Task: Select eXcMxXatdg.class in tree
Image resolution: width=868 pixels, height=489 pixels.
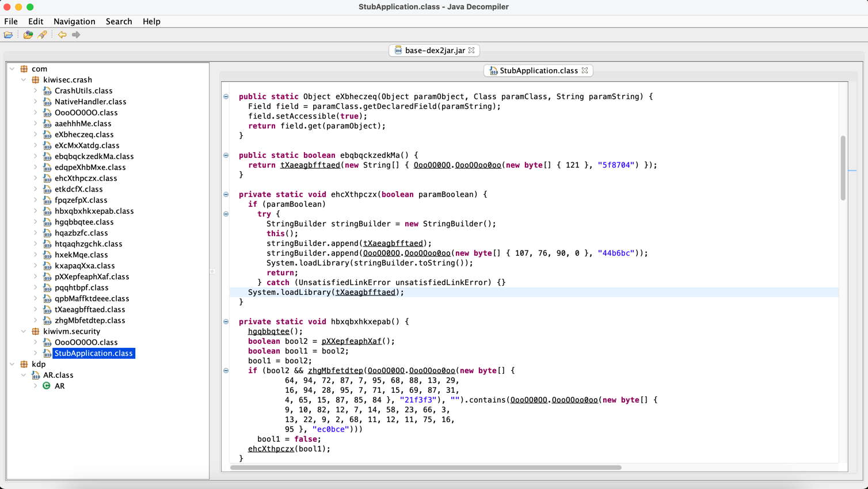Action: click(x=87, y=145)
